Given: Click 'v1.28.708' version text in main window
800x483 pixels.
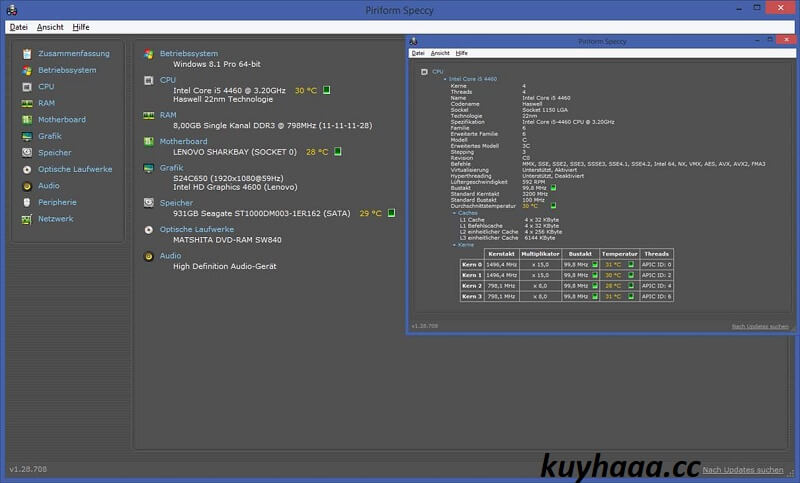Looking at the screenshot, I should [28, 469].
